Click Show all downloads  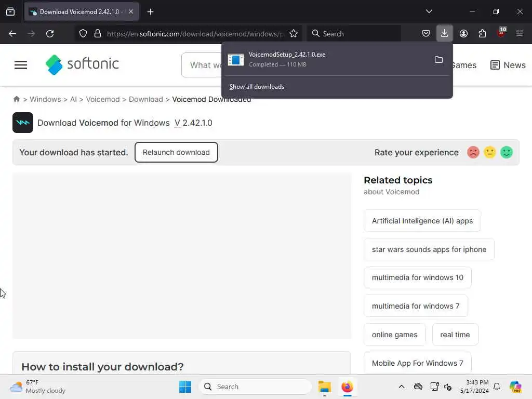(257, 87)
